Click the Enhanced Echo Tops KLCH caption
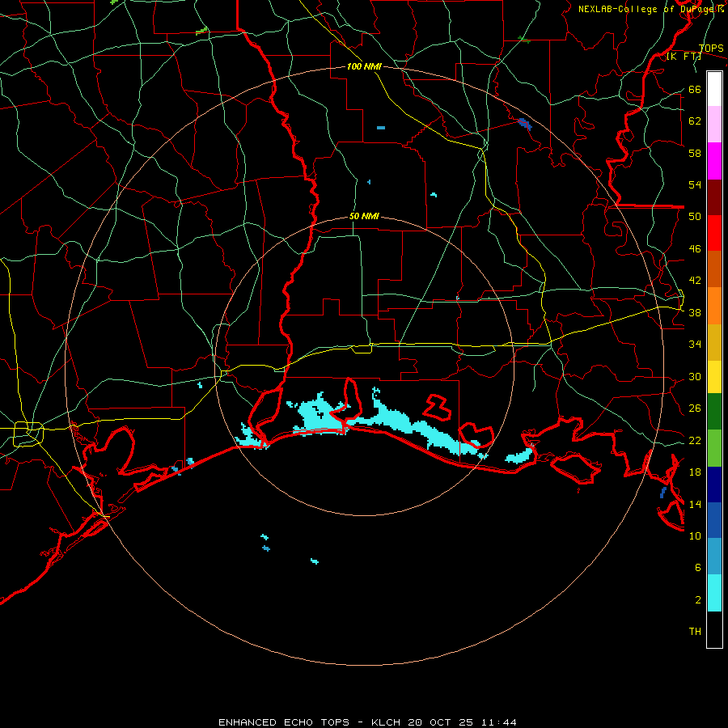The height and width of the screenshot is (728, 728). click(x=367, y=722)
